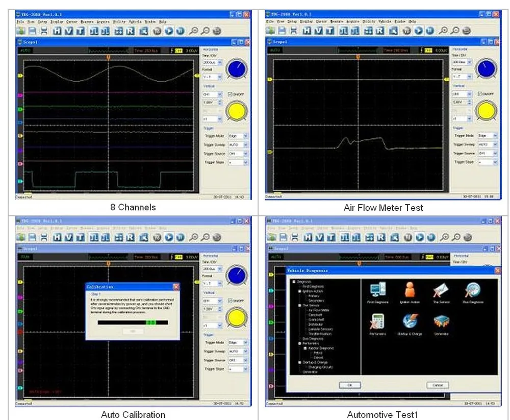
Task: Click the T toolbar icon in 8 Channels window
Action: [x=81, y=31]
